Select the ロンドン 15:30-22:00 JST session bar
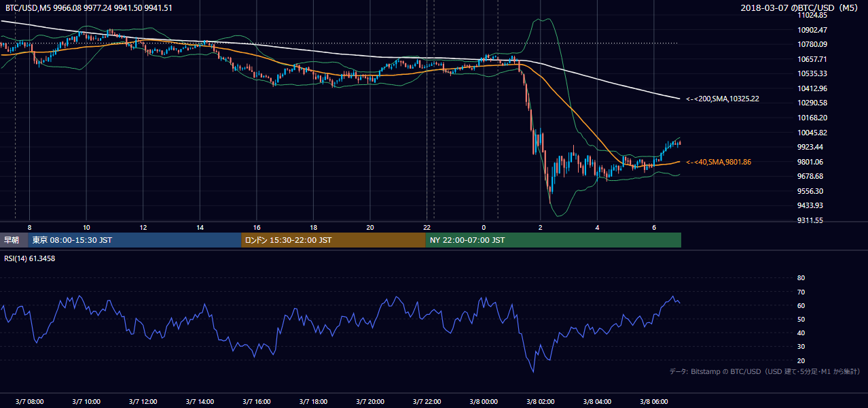This screenshot has height=408, width=868. tap(333, 240)
